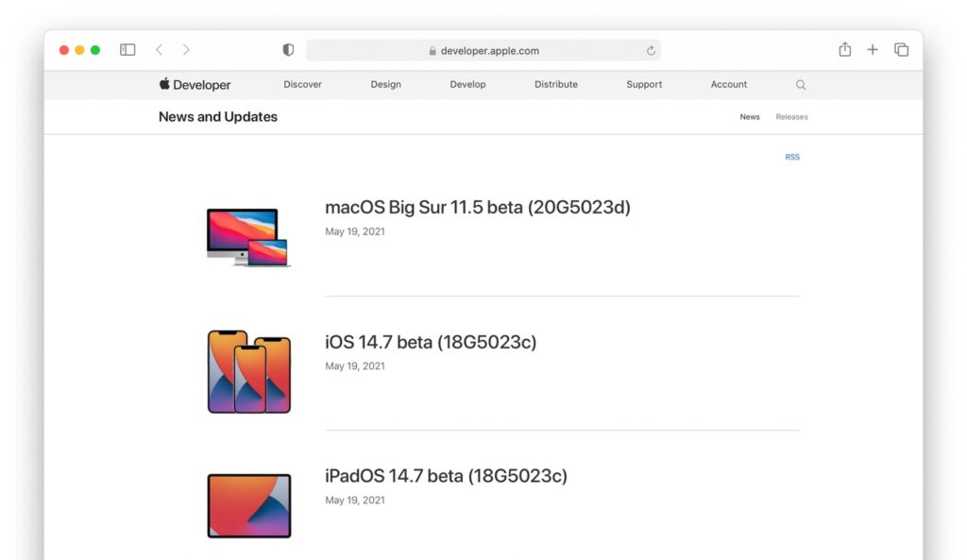Image resolution: width=967 pixels, height=560 pixels.
Task: Click the iMac and MacBook thumbnail
Action: click(x=248, y=238)
